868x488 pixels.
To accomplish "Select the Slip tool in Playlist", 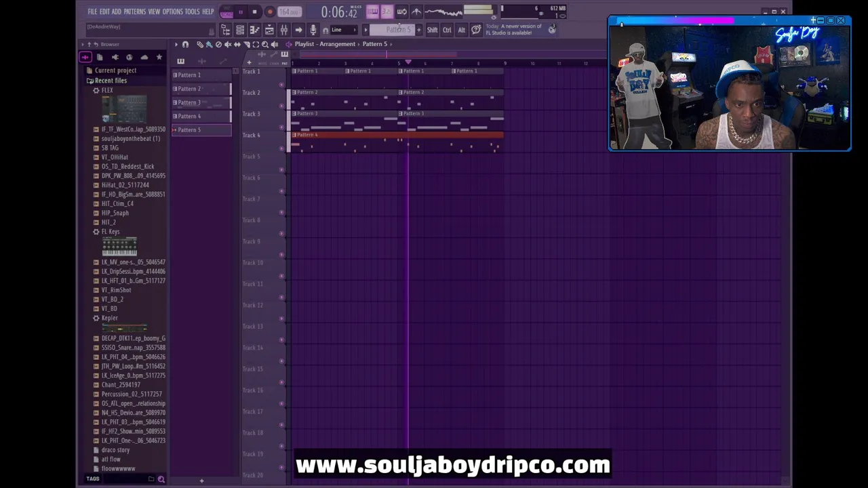I will (237, 44).
